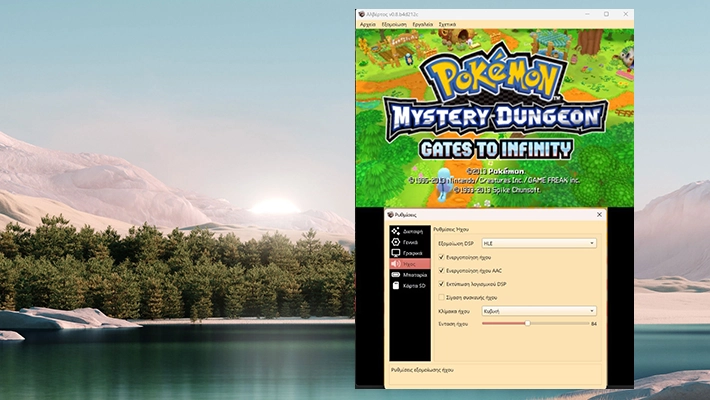Open the Εξομοίωση menu
The height and width of the screenshot is (400, 710).
(394, 24)
